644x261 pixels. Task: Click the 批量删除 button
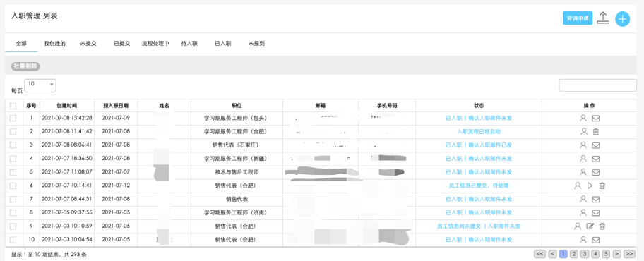coord(25,66)
